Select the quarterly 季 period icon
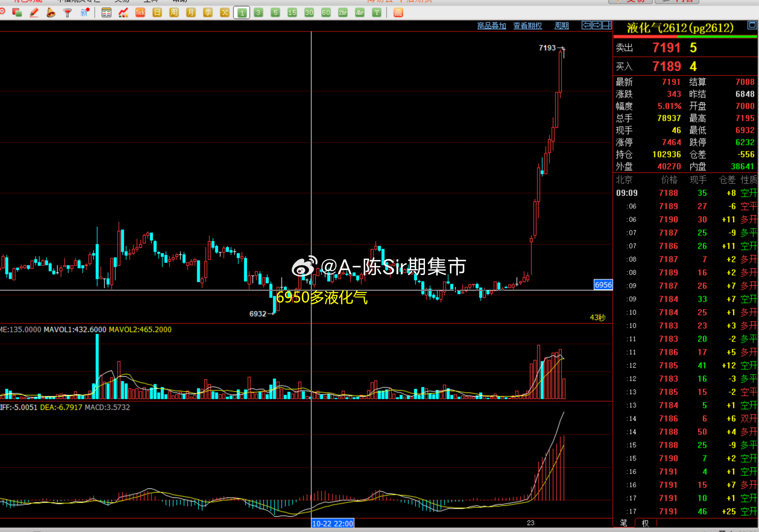 [x=208, y=13]
